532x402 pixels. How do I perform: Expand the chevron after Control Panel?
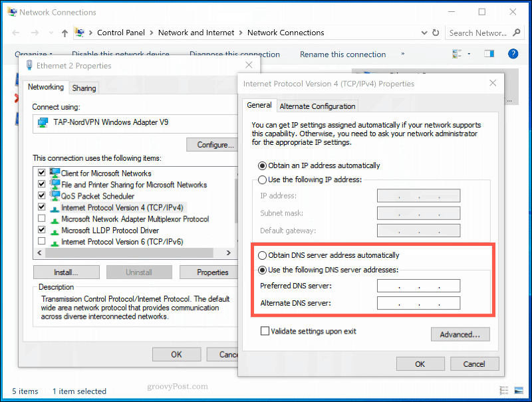pyautogui.click(x=152, y=33)
